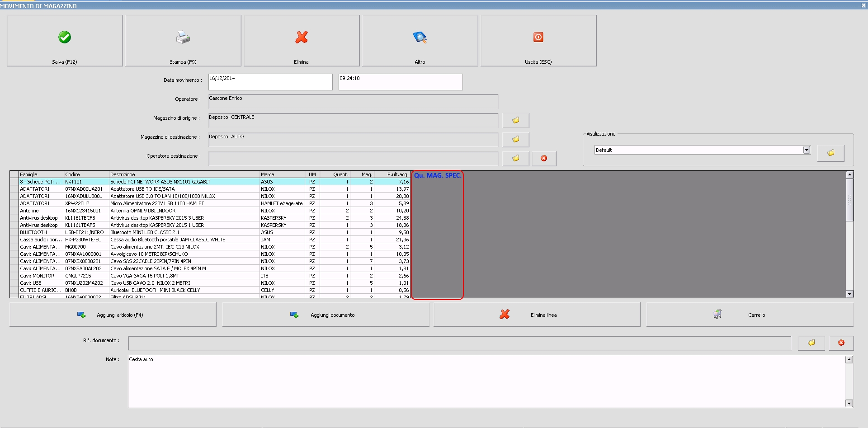Click the Rif. documento field
Viewport: 868px width, 428px height.
click(x=460, y=343)
